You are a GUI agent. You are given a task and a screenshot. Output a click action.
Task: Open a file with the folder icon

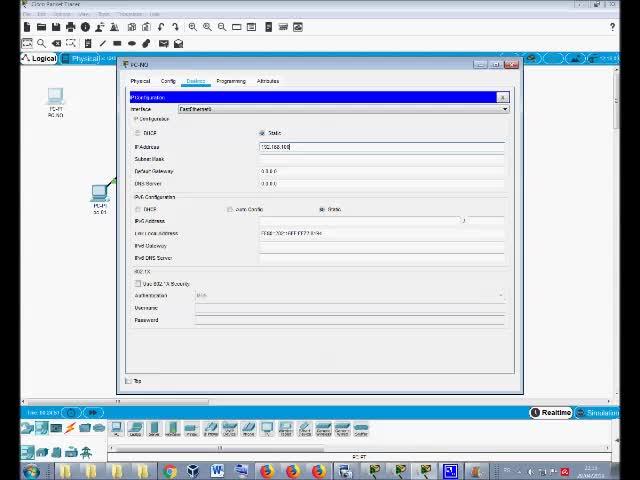click(x=41, y=27)
